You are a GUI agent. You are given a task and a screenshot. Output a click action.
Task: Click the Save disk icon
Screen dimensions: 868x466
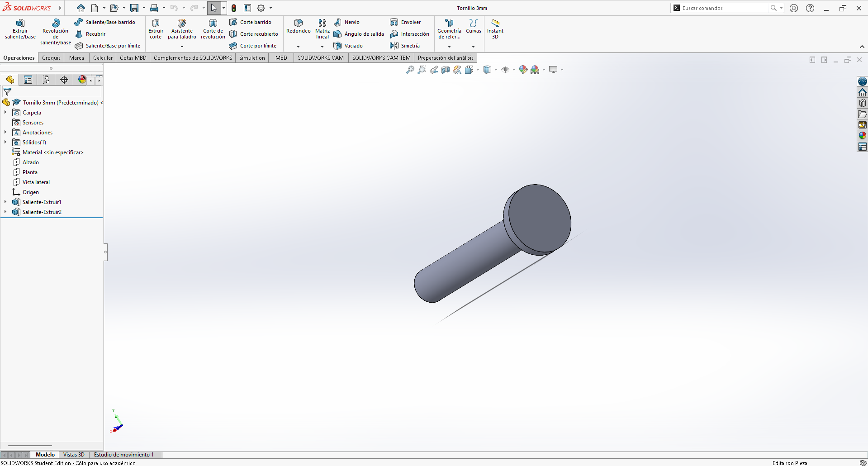coord(134,8)
